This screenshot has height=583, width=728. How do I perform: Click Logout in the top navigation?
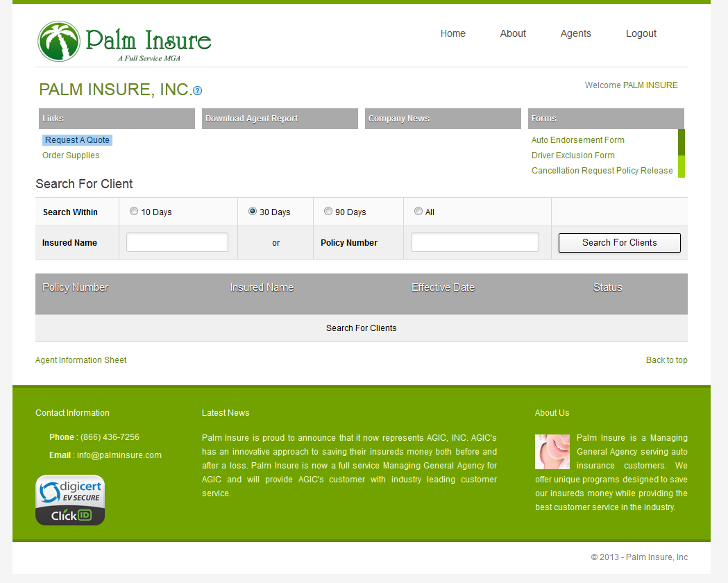tap(641, 33)
